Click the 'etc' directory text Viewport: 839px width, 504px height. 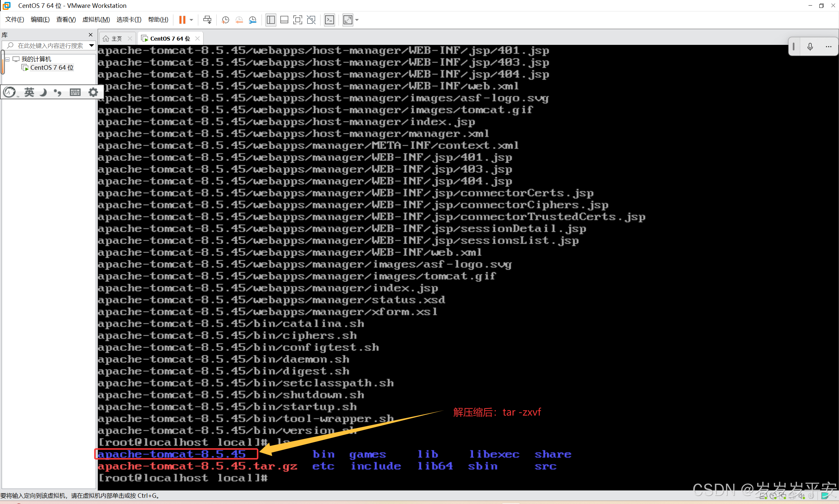tap(323, 466)
